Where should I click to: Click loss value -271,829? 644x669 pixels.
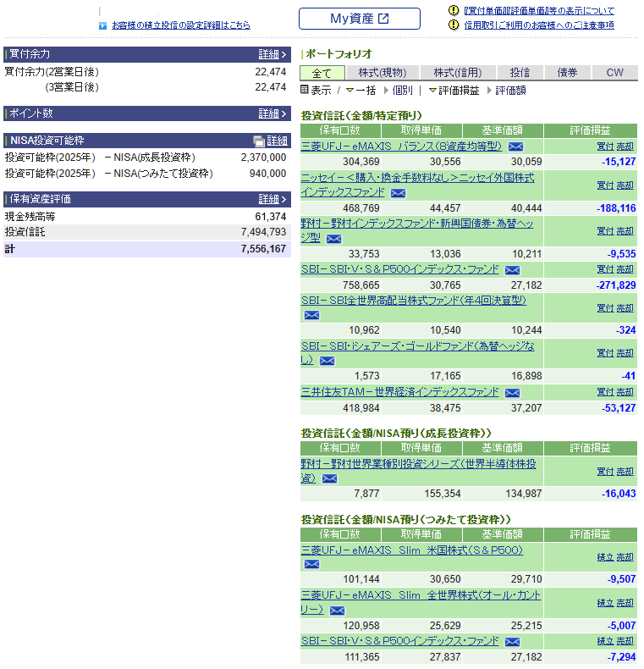tap(616, 285)
